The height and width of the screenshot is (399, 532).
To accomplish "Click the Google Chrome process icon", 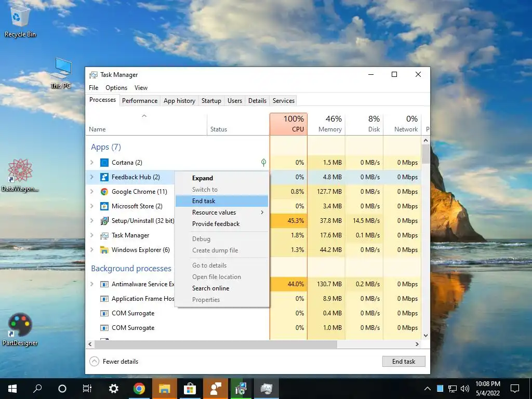I will click(104, 192).
